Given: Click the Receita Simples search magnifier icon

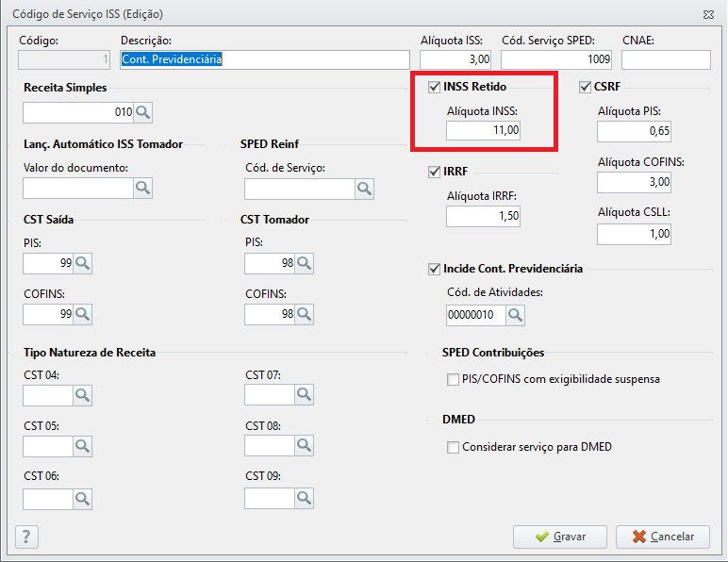Looking at the screenshot, I should [x=142, y=113].
